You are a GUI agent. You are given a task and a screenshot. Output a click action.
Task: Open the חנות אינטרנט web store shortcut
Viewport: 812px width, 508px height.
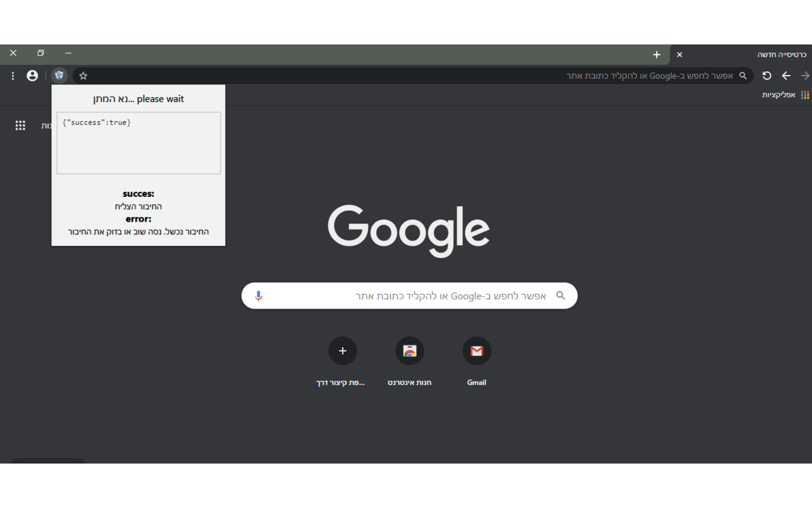(x=410, y=351)
